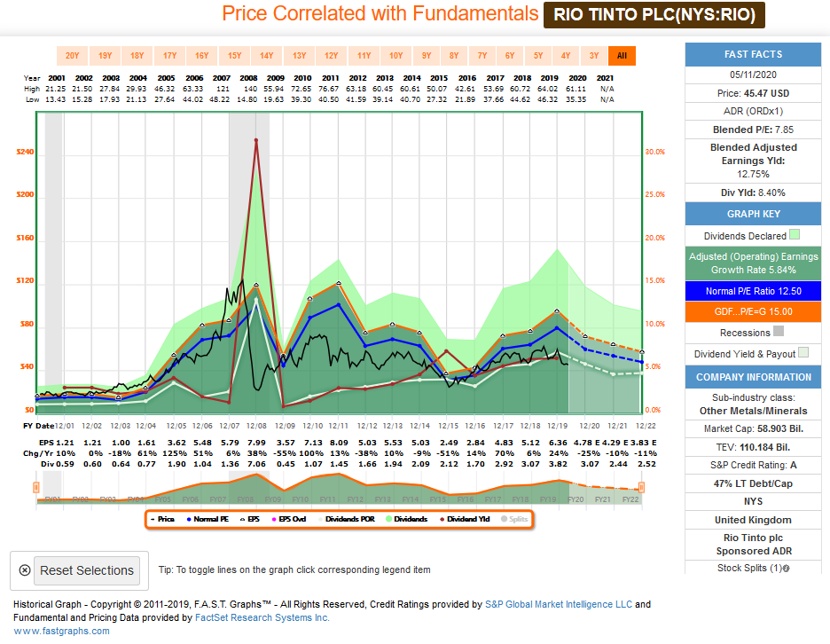Open FactSet Research Systems Inc. link
The image size is (830, 644).
click(262, 617)
